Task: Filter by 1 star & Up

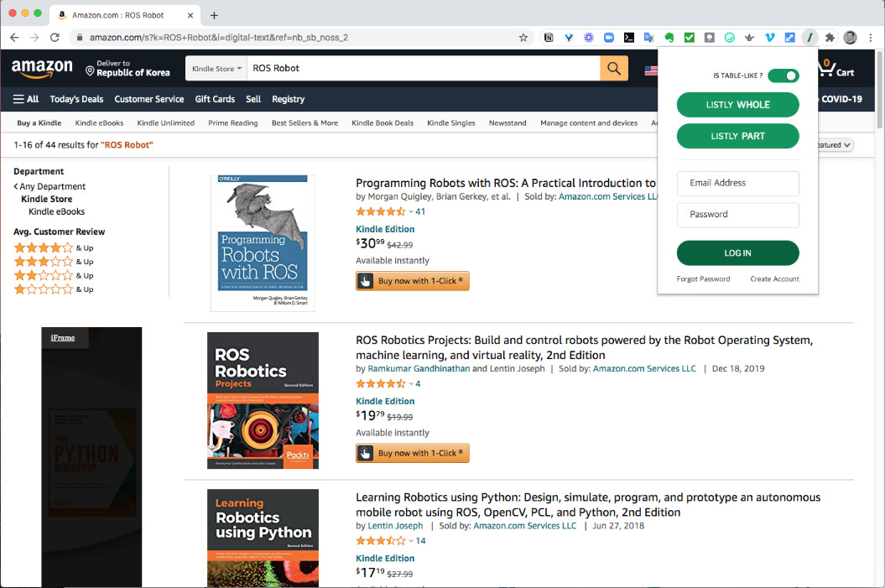Action: [x=54, y=289]
